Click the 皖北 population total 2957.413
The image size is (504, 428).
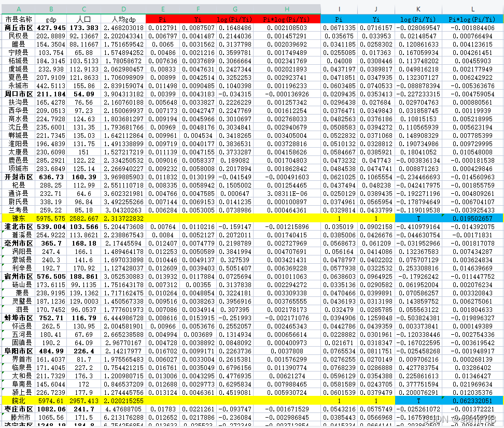(84, 401)
